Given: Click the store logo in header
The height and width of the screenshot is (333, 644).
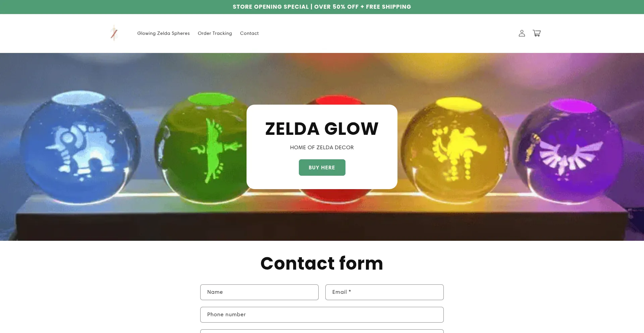Looking at the screenshot, I should coord(114,33).
